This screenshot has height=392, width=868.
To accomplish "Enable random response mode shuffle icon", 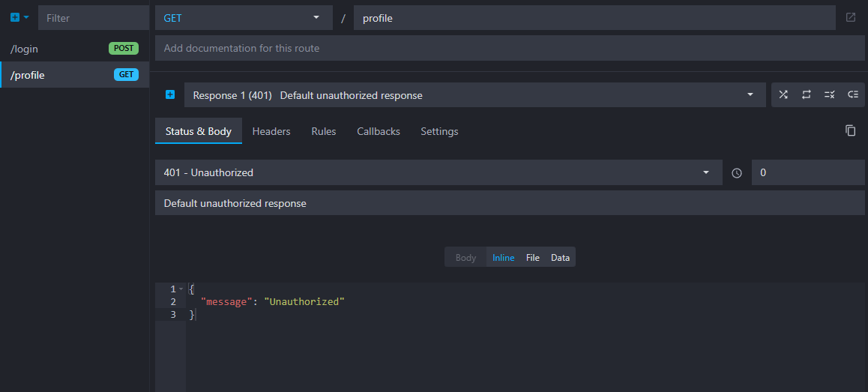I will click(x=783, y=95).
